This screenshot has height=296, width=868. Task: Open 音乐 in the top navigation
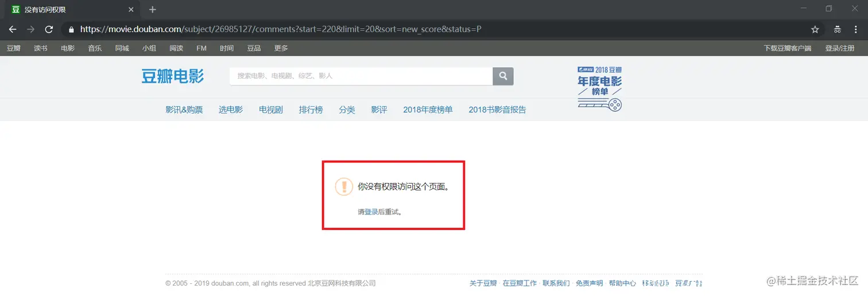[95, 48]
